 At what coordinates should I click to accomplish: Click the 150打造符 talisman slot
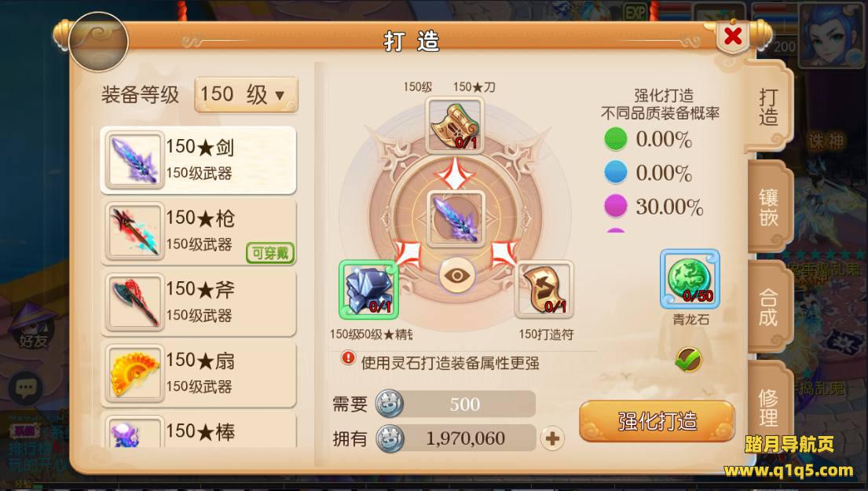[544, 290]
